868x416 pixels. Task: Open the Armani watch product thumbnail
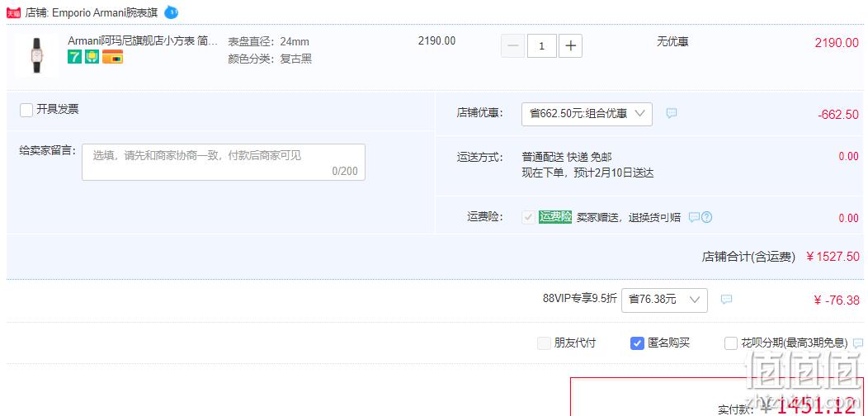coord(36,54)
